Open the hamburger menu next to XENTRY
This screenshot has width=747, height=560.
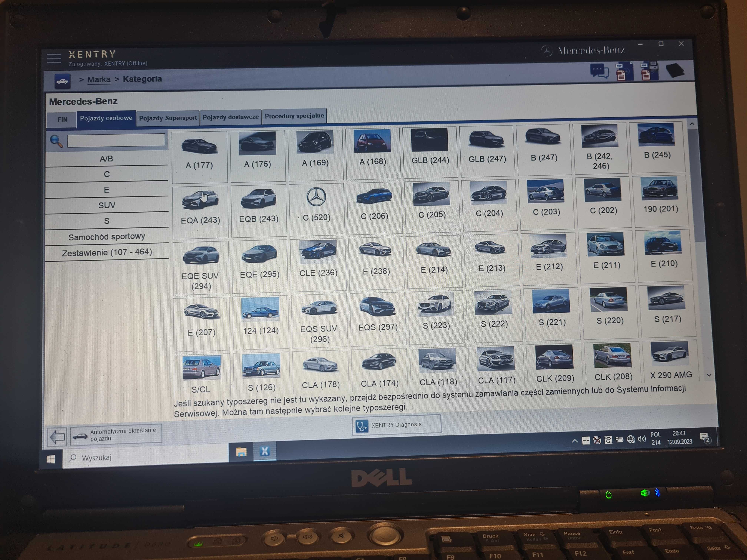[54, 58]
